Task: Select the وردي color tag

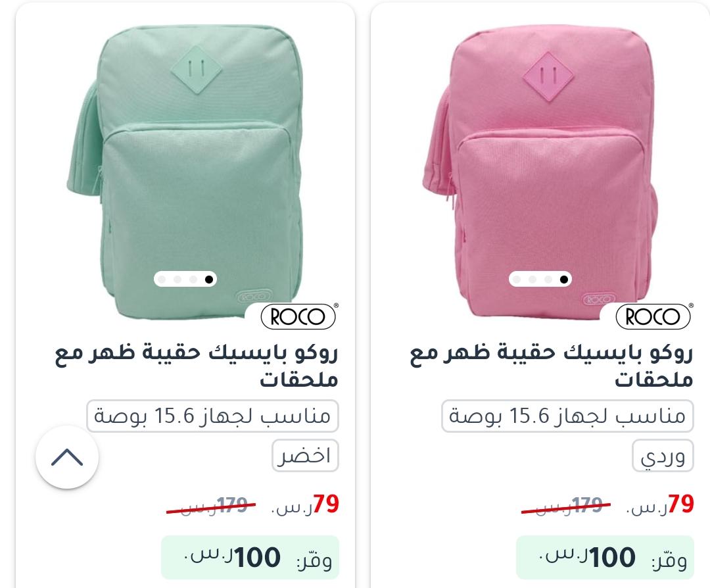Action: (663, 455)
